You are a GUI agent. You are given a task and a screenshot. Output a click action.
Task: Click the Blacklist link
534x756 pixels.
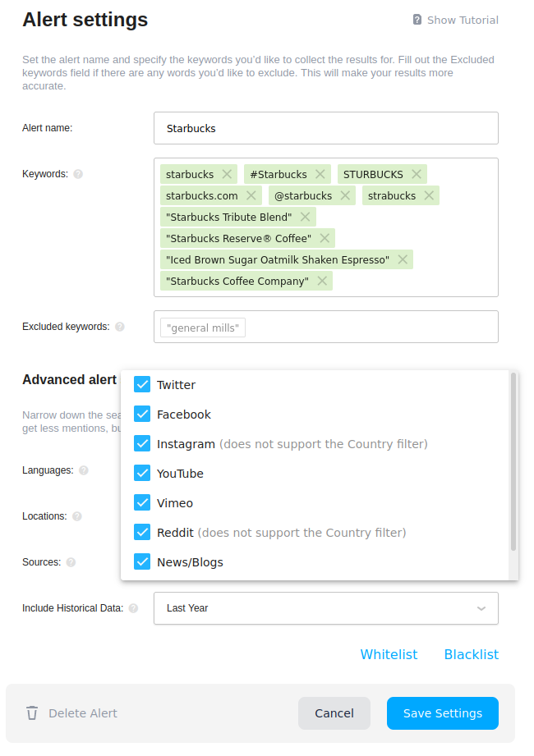[x=472, y=654]
